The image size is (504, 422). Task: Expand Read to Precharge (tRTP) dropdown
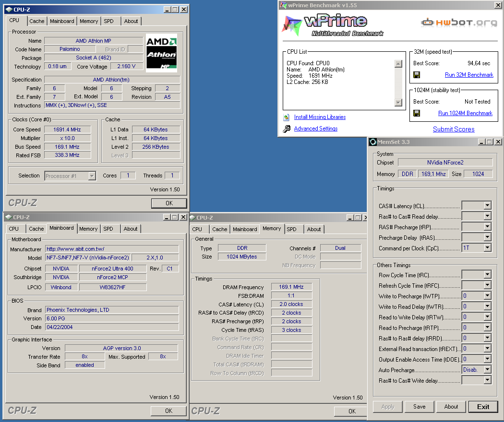click(488, 328)
